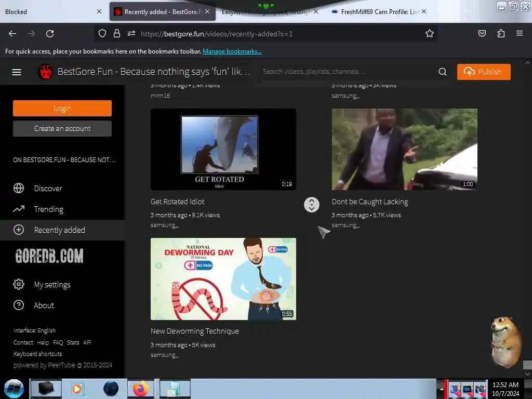
Task: Open site security padlock info
Action: click(117, 34)
